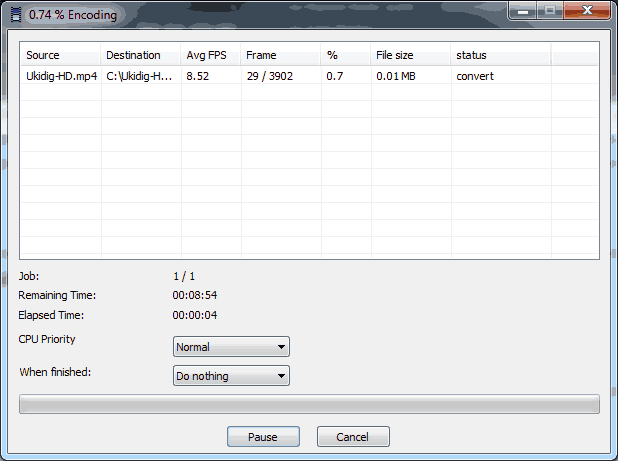Image resolution: width=618 pixels, height=461 pixels.
Task: Click the Job label
Action: (29, 276)
